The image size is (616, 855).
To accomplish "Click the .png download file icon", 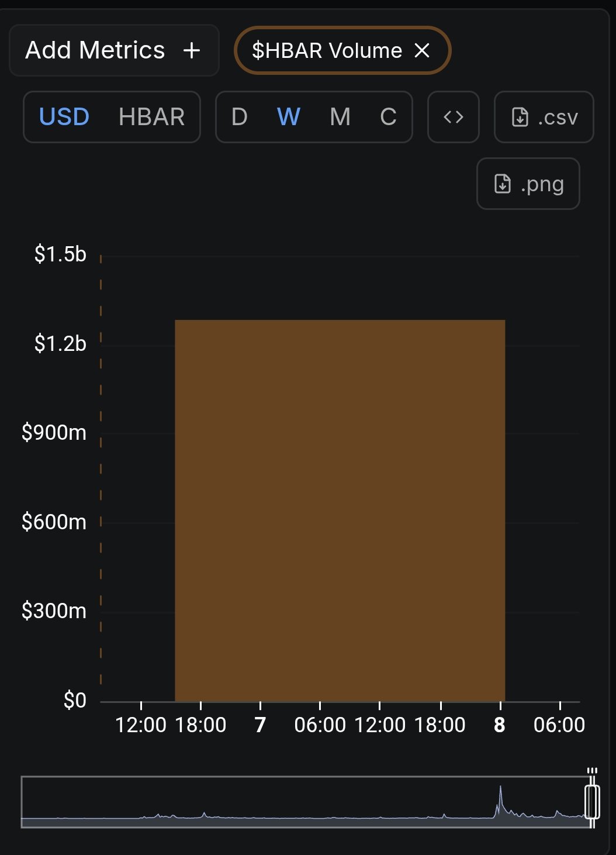I will point(503,184).
